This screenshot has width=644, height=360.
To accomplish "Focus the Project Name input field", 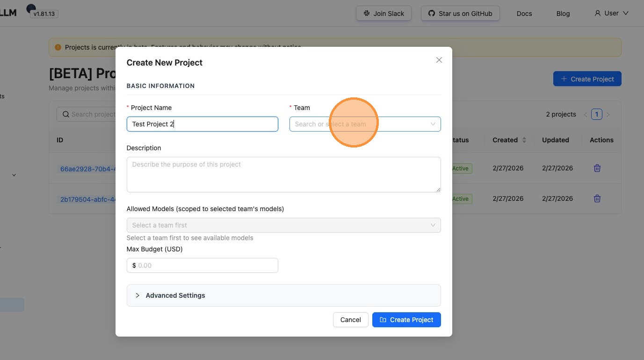I will (x=202, y=124).
